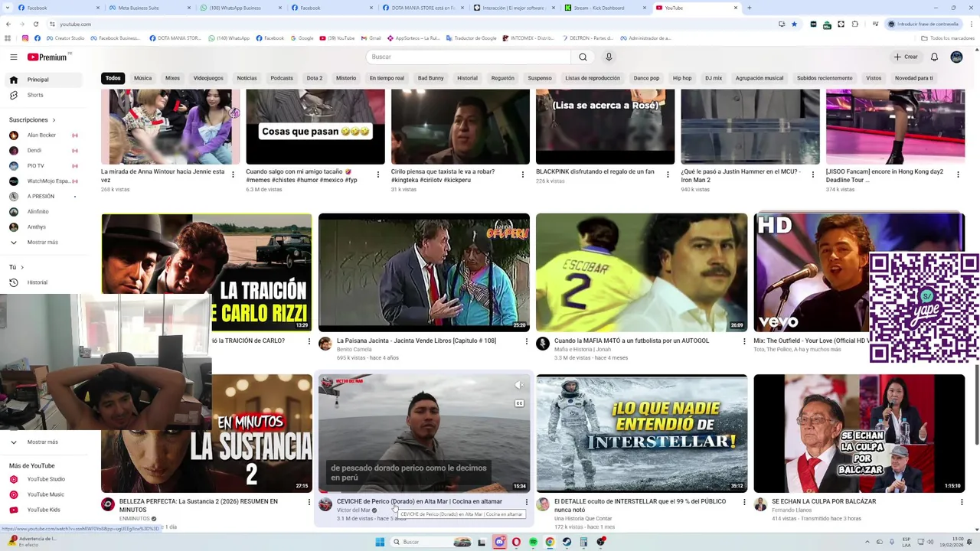The height and width of the screenshot is (551, 980).
Task: Click the search magnifier button
Action: (583, 57)
